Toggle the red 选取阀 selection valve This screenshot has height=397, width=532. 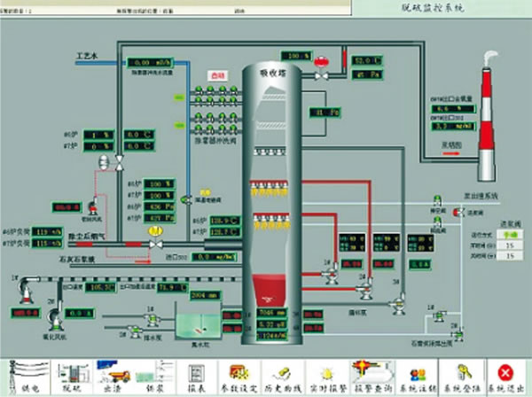[x=458, y=213]
